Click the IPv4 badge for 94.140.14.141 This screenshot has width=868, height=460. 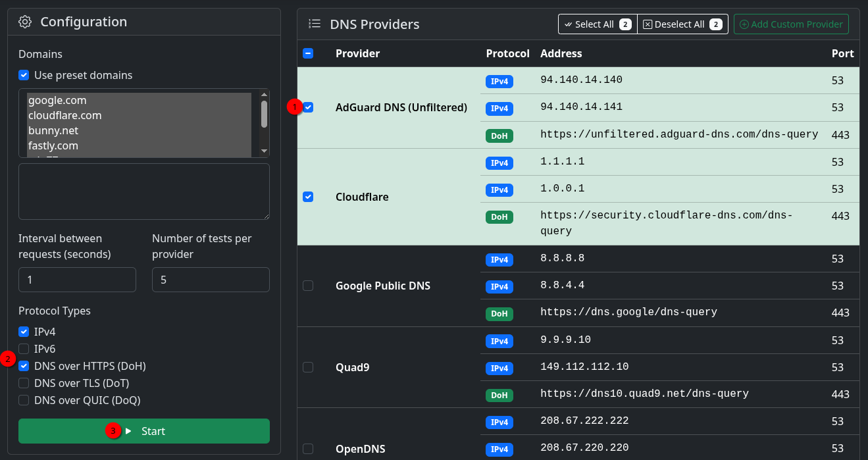(x=499, y=109)
